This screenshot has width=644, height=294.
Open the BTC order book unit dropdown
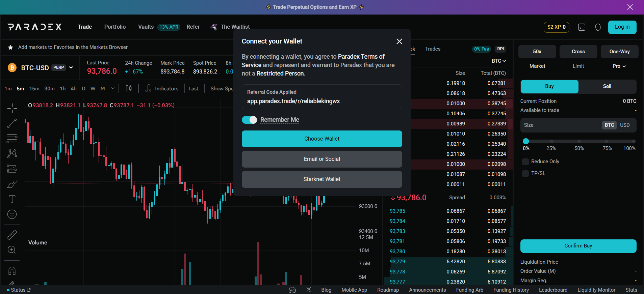tap(499, 61)
